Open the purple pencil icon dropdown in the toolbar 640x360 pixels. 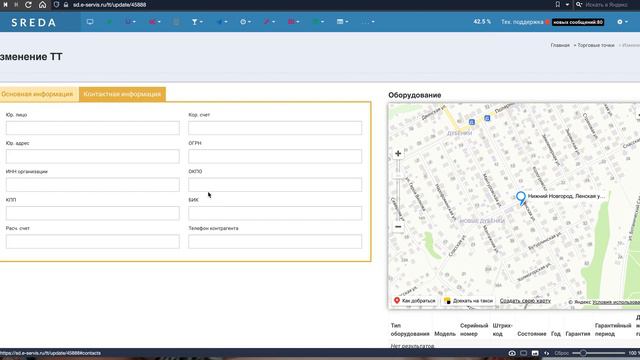coord(269,22)
